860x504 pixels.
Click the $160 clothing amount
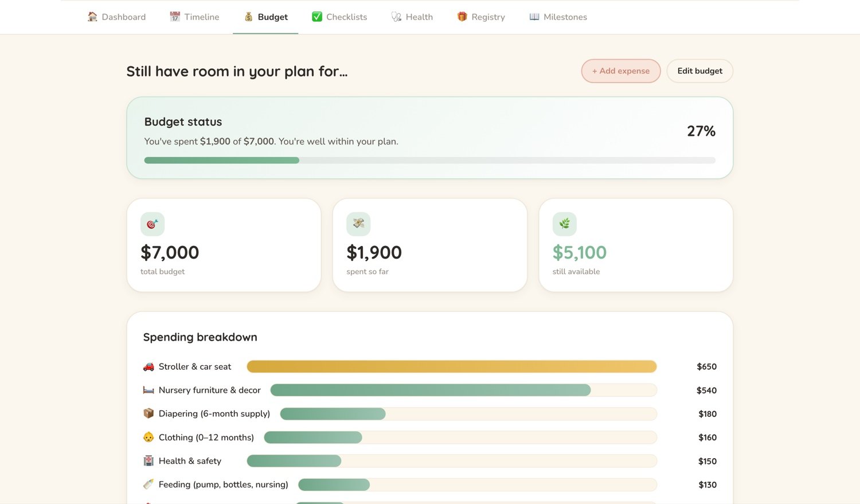click(707, 437)
